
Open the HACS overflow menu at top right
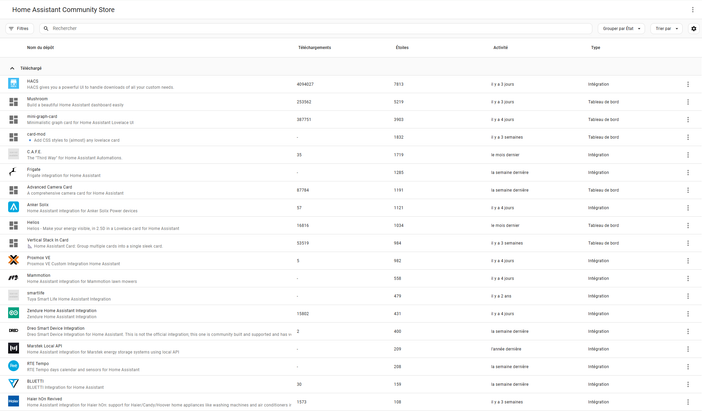click(x=693, y=9)
